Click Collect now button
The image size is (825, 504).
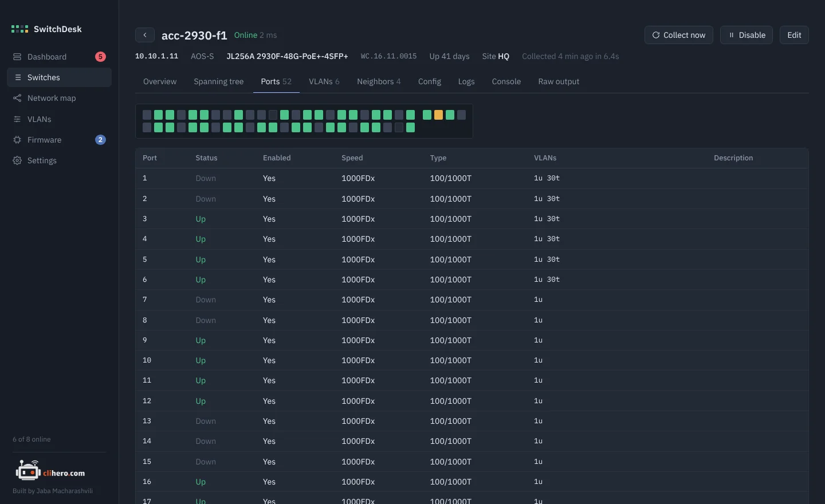point(679,35)
